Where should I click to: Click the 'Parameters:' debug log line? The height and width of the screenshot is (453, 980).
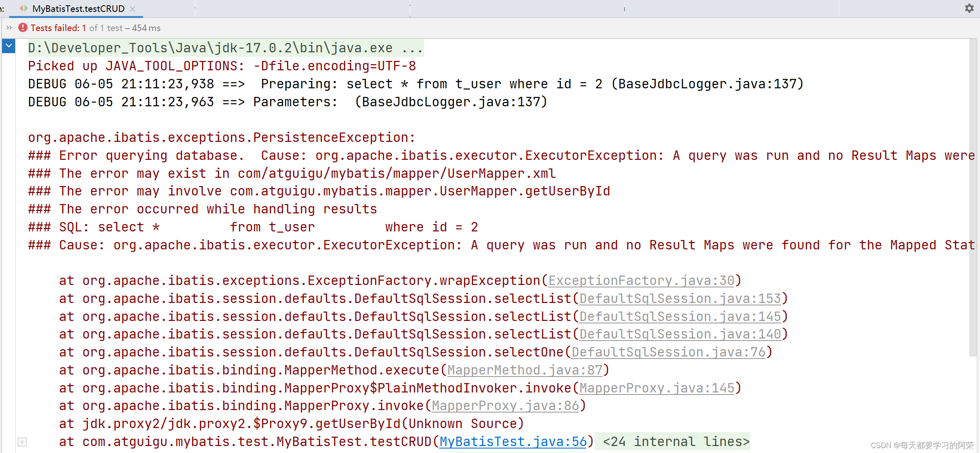coord(287,102)
